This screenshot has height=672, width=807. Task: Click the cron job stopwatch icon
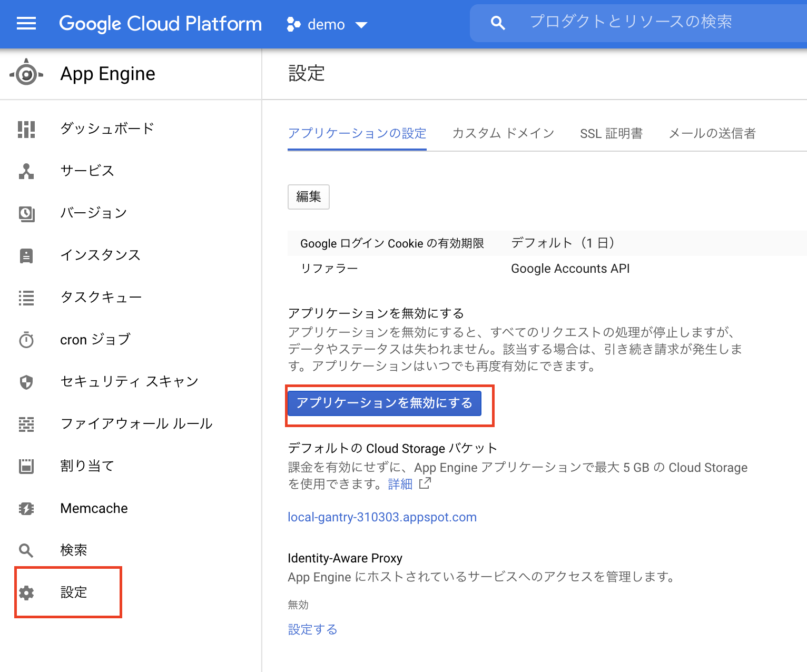(26, 340)
